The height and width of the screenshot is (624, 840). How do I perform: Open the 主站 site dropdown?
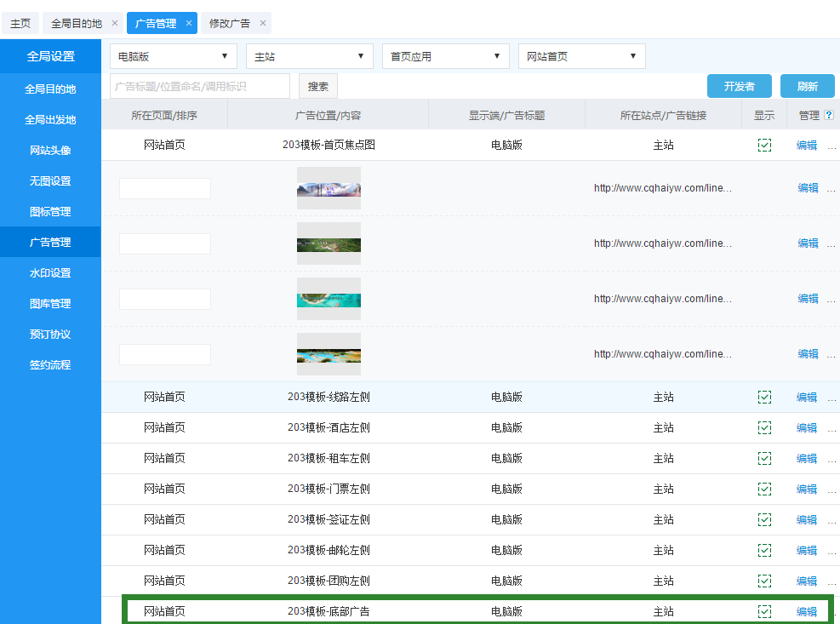[310, 56]
